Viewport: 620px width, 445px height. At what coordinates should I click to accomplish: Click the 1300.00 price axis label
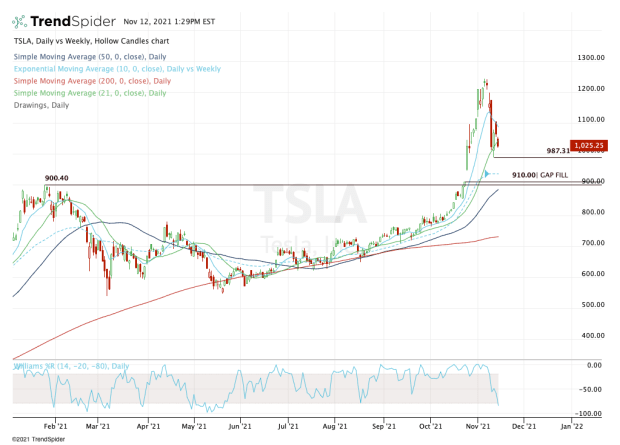tap(591, 58)
